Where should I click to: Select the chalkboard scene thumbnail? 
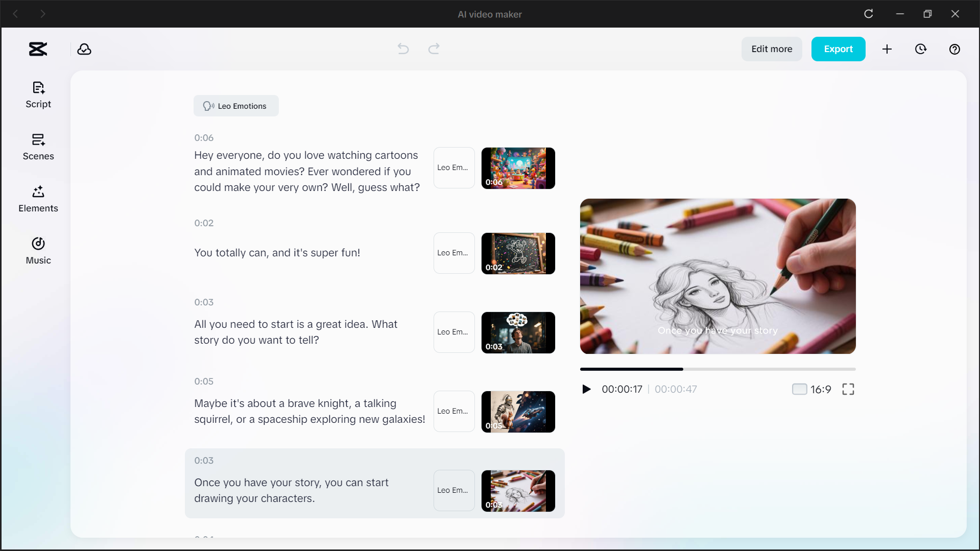[x=518, y=253]
